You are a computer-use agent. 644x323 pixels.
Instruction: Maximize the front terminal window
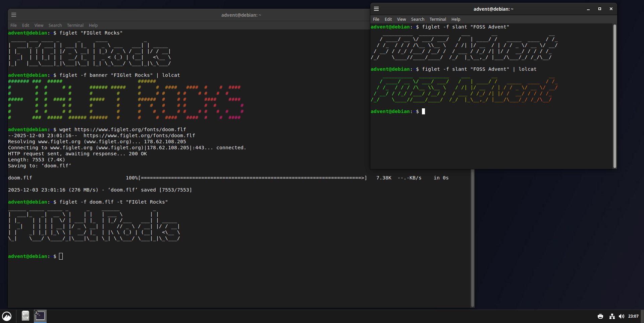[x=600, y=9]
